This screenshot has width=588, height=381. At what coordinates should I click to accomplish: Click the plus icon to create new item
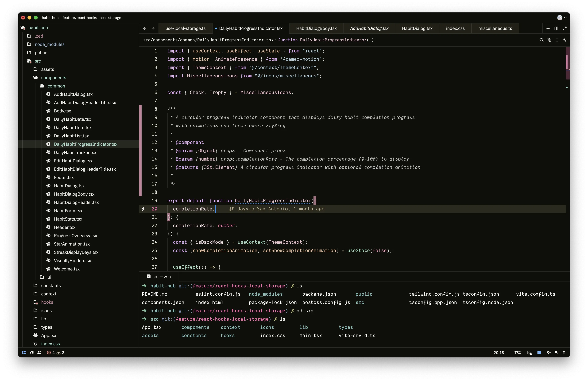pos(548,28)
